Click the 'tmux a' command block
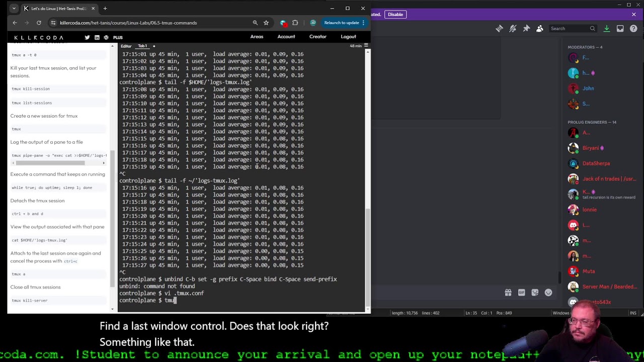Image resolution: width=644 pixels, height=362 pixels. 58,274
